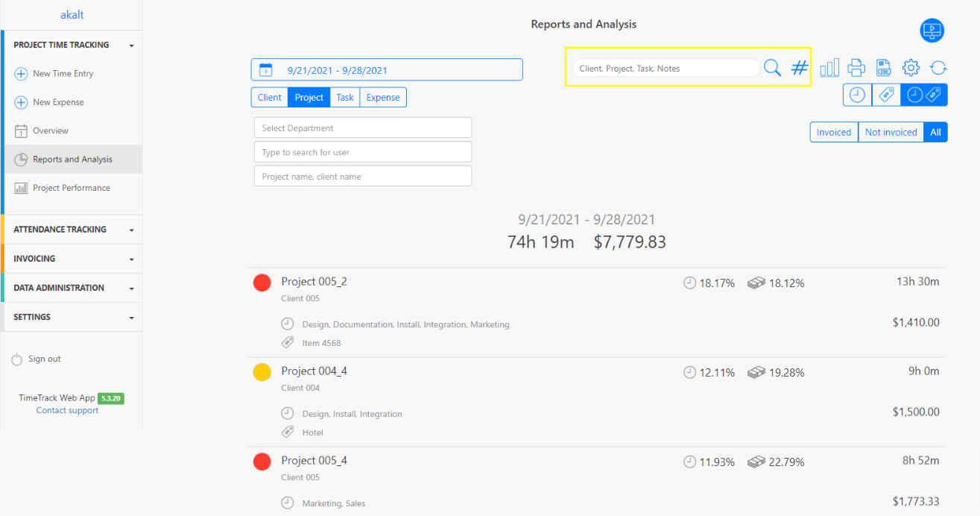Screen dimensions: 980x516
Task: Refresh the report with sync icon
Action: click(938, 68)
